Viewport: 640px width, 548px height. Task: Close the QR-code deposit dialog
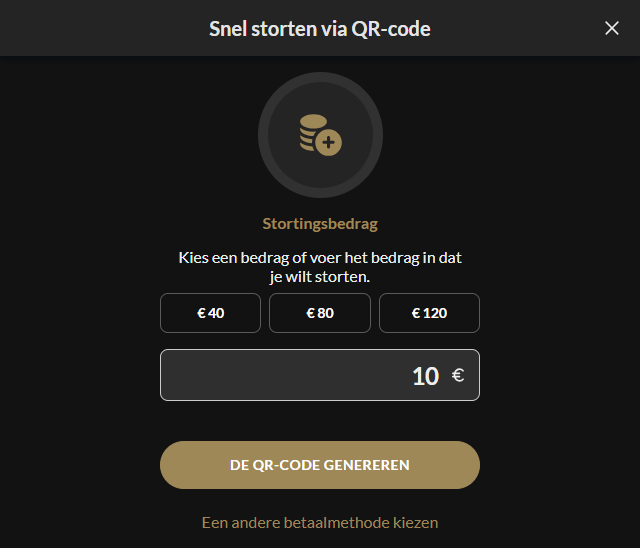pos(611,28)
